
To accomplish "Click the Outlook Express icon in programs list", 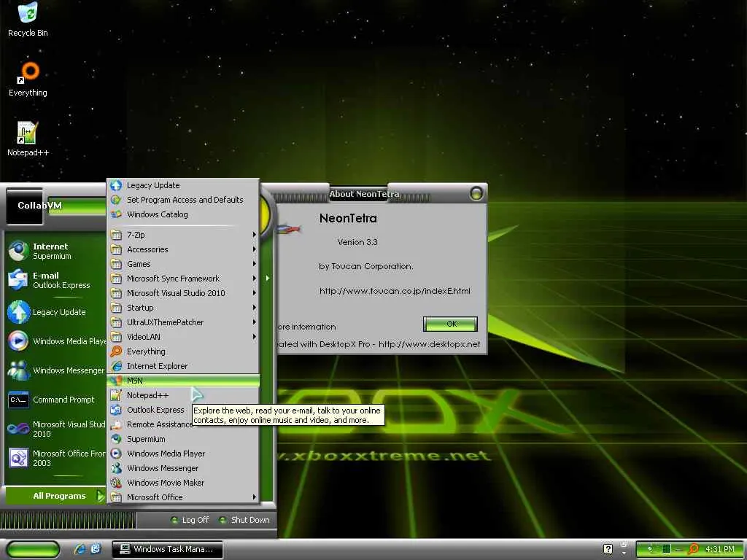I will [x=116, y=410].
